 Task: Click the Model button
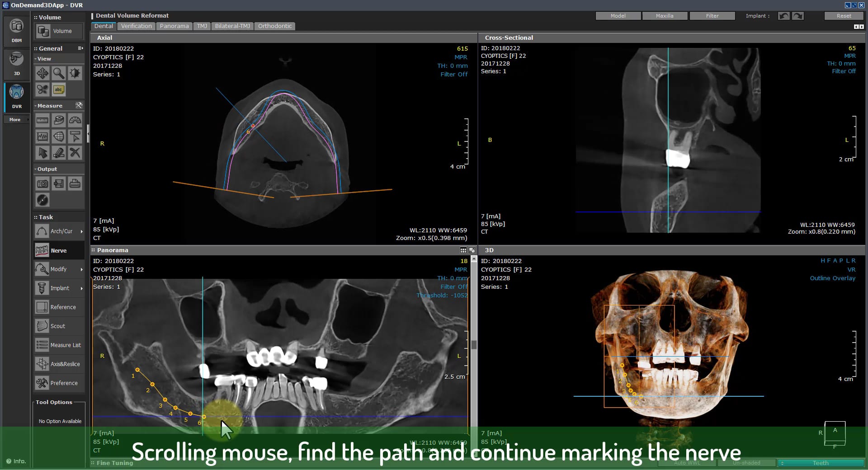pyautogui.click(x=618, y=16)
